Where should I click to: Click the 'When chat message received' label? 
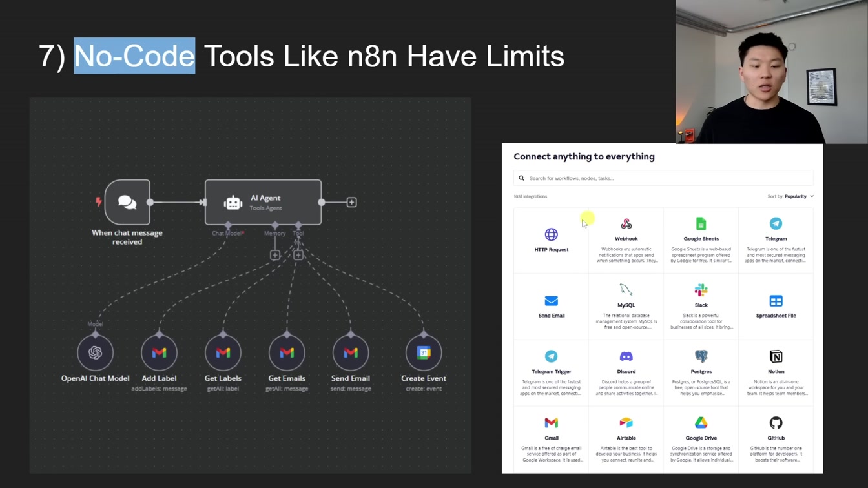[x=127, y=237]
